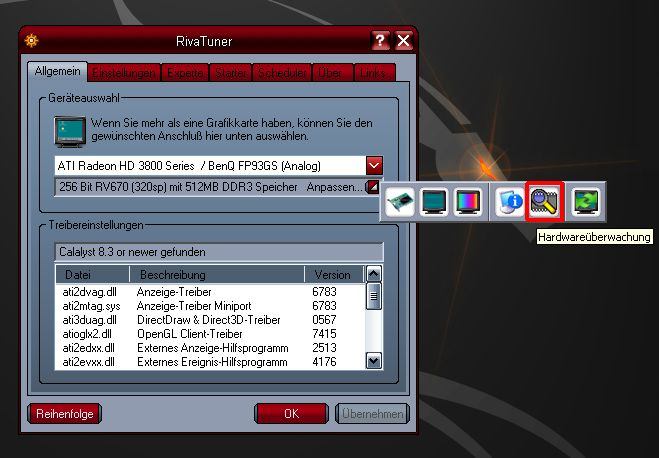
Task: Select the ati2dvag.dll file entry
Action: tap(90, 292)
